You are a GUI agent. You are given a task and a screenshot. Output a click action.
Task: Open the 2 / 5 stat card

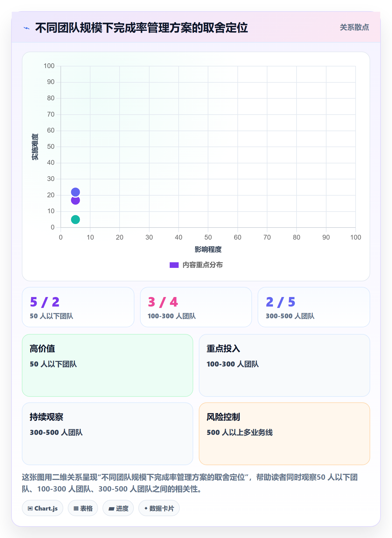pyautogui.click(x=314, y=307)
